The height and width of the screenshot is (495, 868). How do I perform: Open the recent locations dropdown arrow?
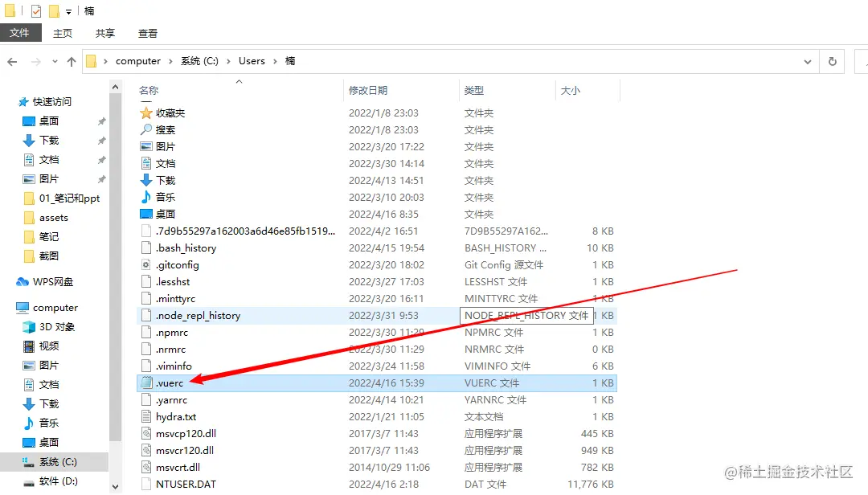(55, 61)
